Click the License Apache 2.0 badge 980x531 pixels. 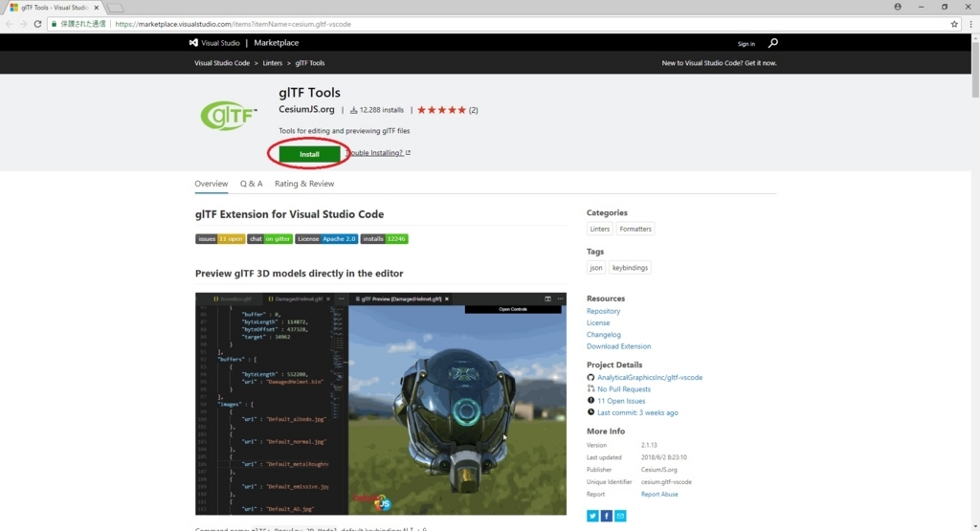click(x=326, y=238)
